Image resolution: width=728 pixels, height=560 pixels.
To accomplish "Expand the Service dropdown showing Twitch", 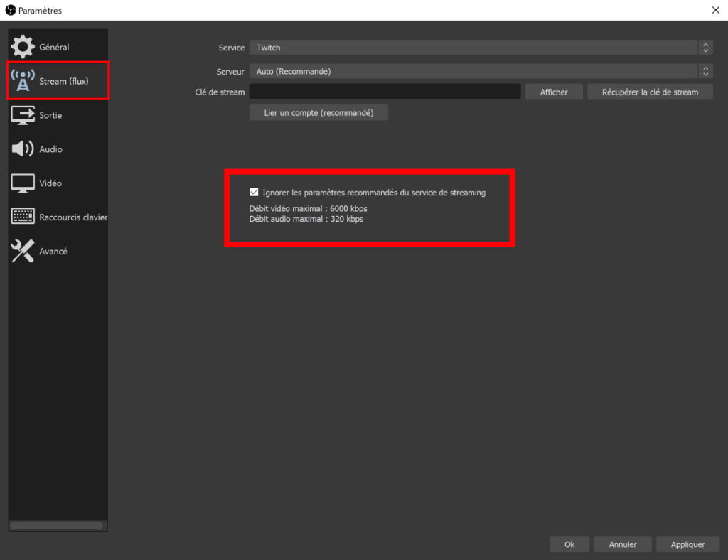I will pyautogui.click(x=480, y=48).
